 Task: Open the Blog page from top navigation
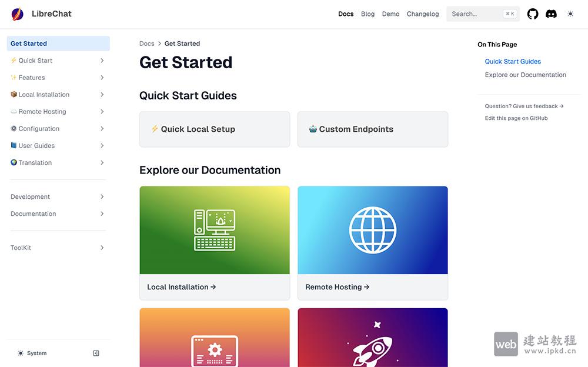[367, 14]
